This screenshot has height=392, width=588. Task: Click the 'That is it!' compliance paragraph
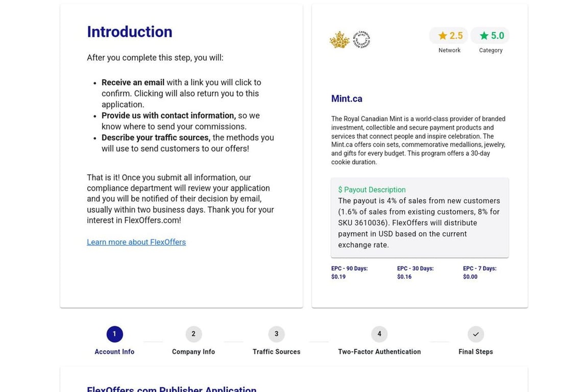pyautogui.click(x=180, y=199)
